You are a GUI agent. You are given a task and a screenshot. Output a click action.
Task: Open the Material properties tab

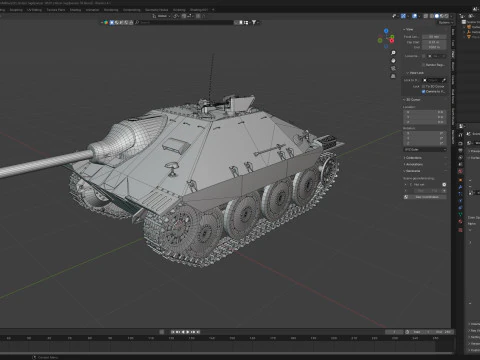point(460,221)
